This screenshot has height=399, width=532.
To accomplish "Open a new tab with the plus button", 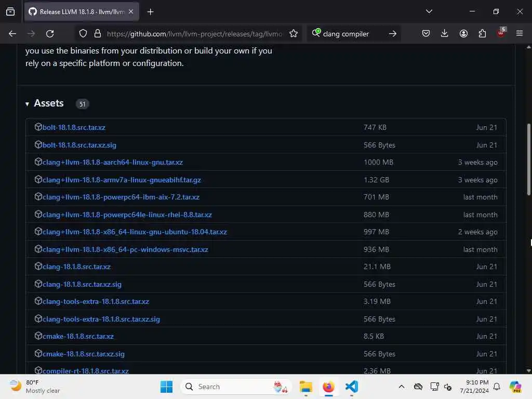I will (150, 12).
